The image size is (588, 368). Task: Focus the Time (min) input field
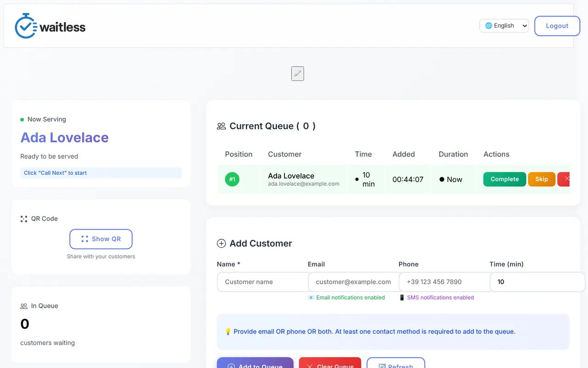tap(537, 282)
